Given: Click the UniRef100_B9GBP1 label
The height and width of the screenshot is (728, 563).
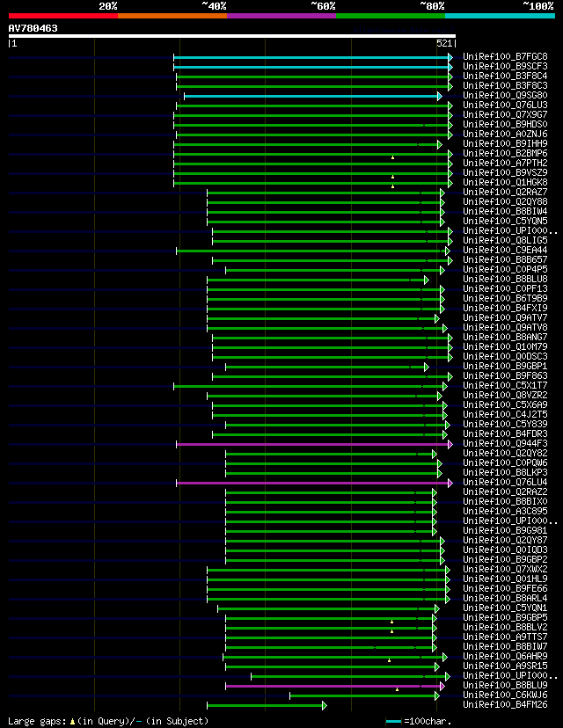Looking at the screenshot, I should click(x=506, y=367).
